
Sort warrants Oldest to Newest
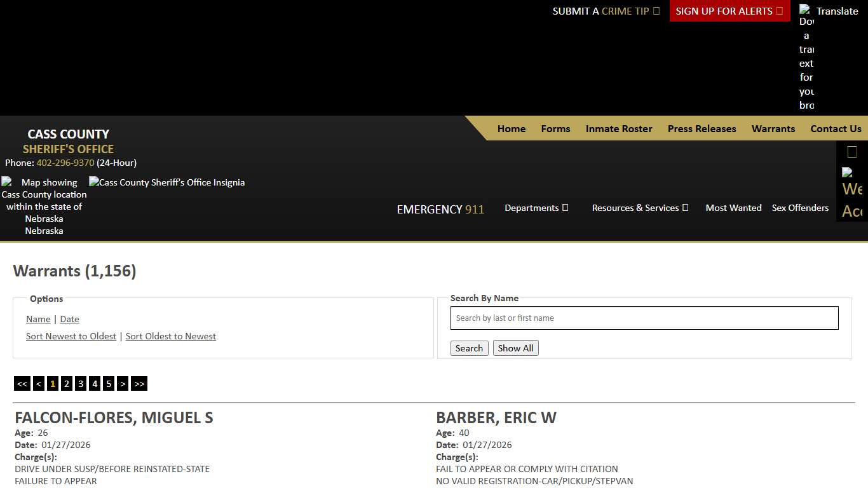click(170, 336)
